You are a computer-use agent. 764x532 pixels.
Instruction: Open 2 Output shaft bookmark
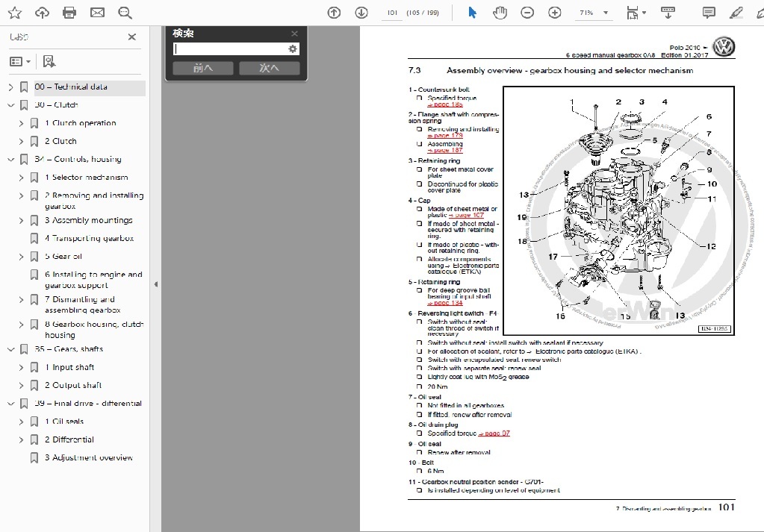[x=73, y=386]
